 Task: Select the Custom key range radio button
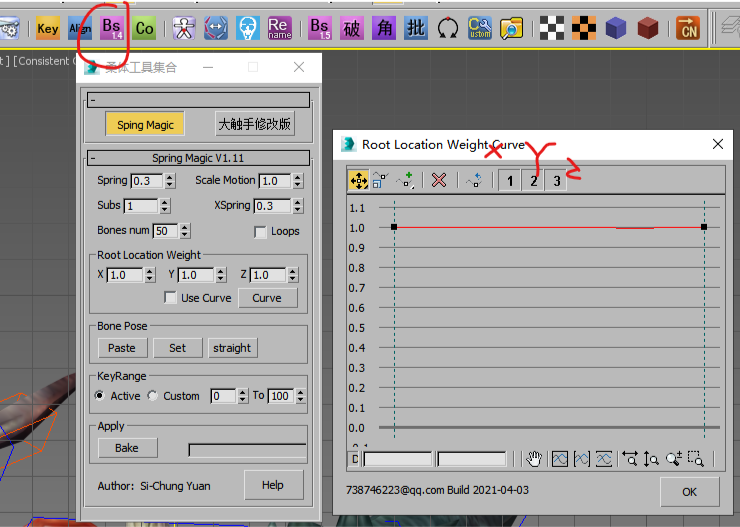coord(152,395)
